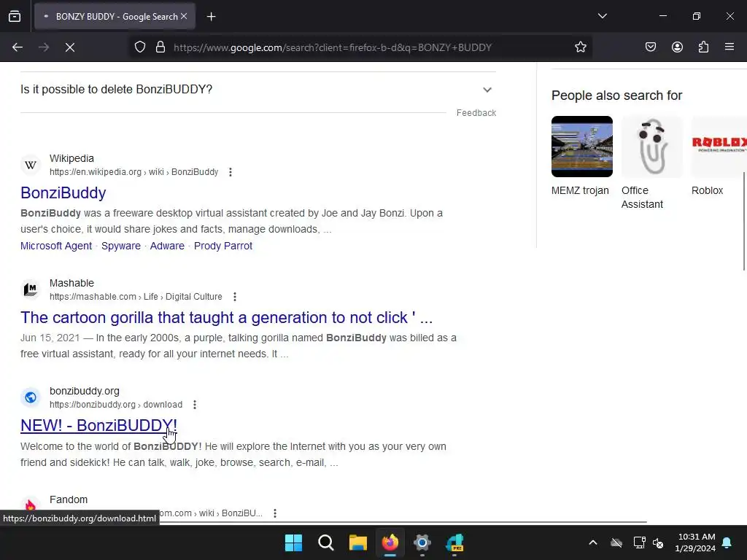Open options for bonzibuddy.org result
747x560 pixels.
[x=195, y=405]
